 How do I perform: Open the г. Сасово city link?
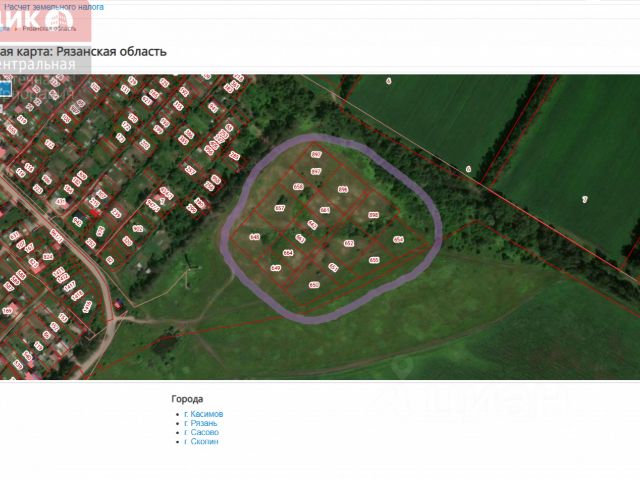point(202,432)
